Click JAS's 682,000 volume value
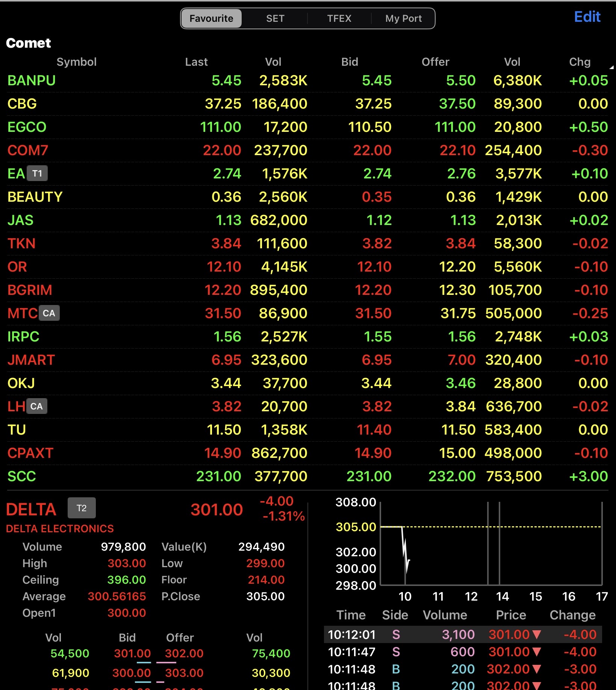 tap(279, 220)
